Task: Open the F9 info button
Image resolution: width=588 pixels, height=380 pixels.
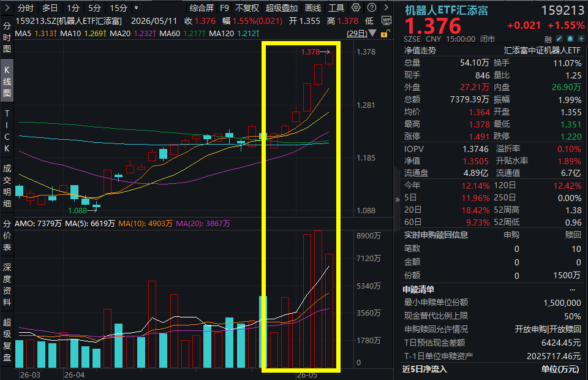Action: click(224, 8)
